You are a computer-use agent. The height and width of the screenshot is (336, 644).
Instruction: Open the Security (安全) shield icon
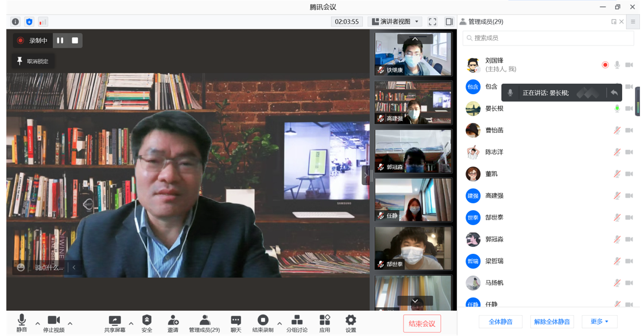pyautogui.click(x=147, y=320)
